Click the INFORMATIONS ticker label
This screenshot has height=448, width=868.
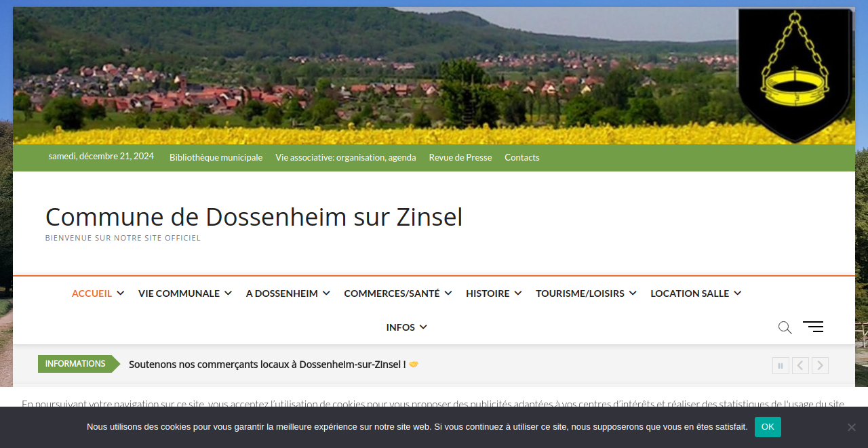pos(75,364)
